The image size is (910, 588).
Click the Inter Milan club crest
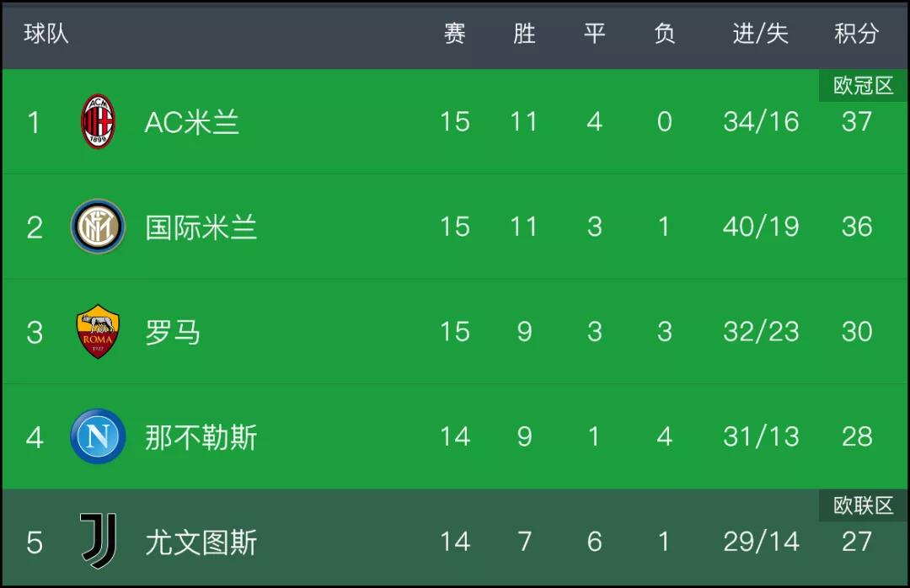point(98,227)
